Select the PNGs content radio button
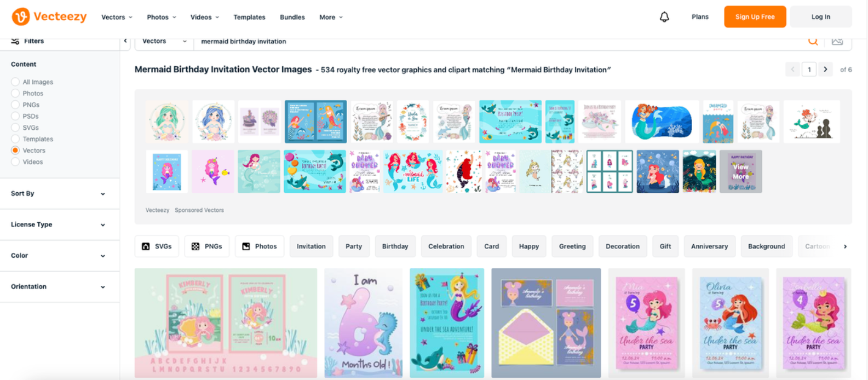The image size is (868, 380). [x=15, y=105]
